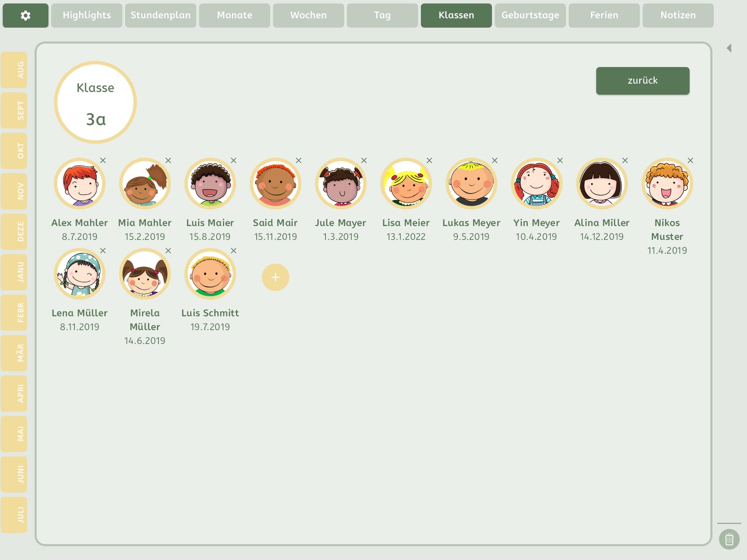Click the Alina Miller name label
The image size is (747, 560).
coord(602,223)
